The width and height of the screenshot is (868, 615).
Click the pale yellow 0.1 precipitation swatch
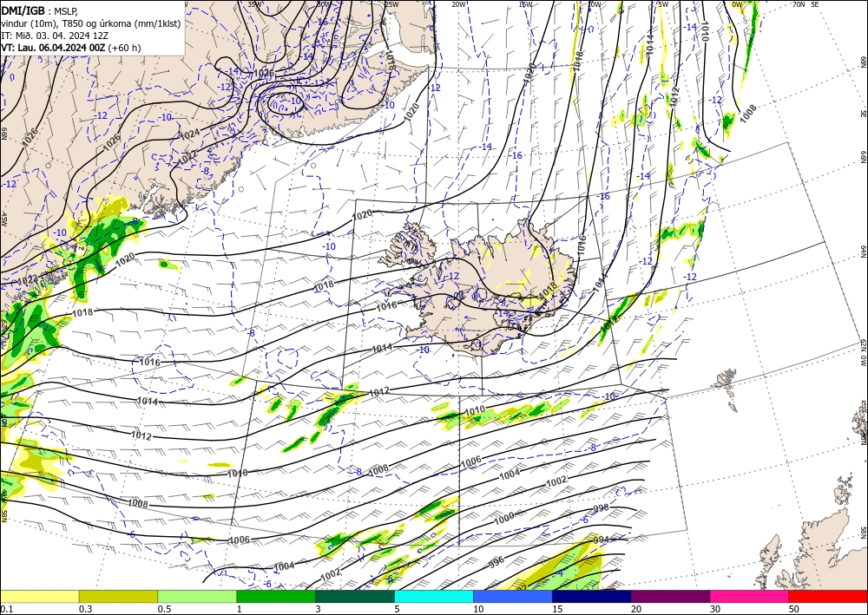point(39,596)
